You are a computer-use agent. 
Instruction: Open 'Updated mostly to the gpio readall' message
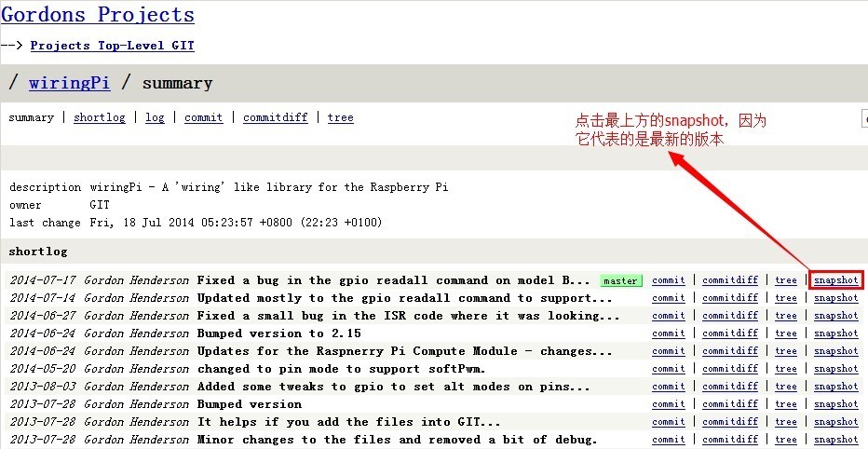click(x=404, y=298)
